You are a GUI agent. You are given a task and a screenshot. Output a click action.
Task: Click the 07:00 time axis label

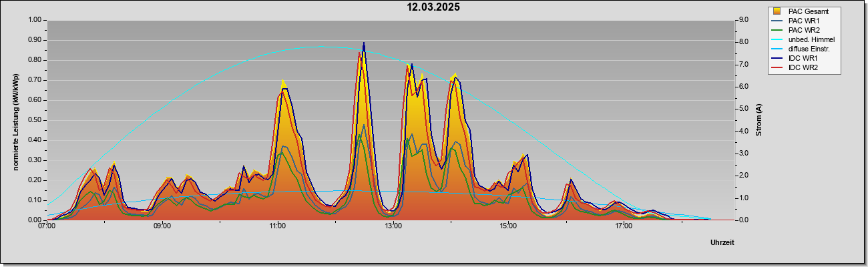47,226
